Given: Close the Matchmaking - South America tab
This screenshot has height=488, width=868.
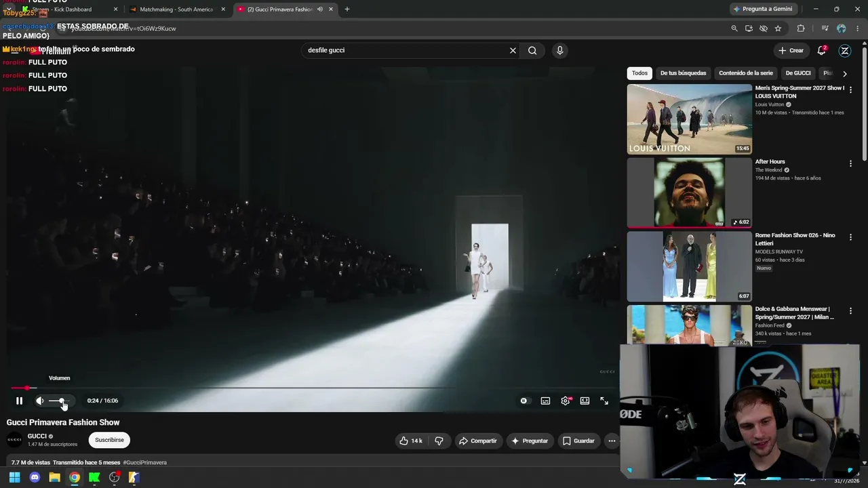Looking at the screenshot, I should pyautogui.click(x=223, y=9).
